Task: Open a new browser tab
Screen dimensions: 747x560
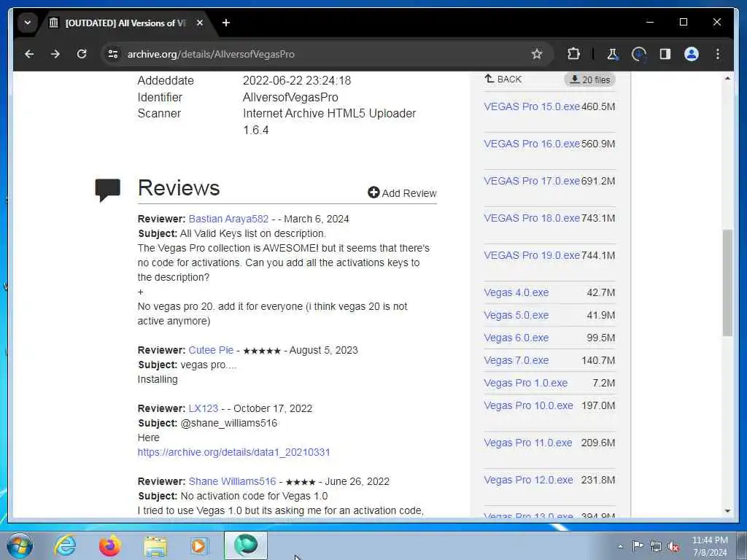Action: point(226,23)
